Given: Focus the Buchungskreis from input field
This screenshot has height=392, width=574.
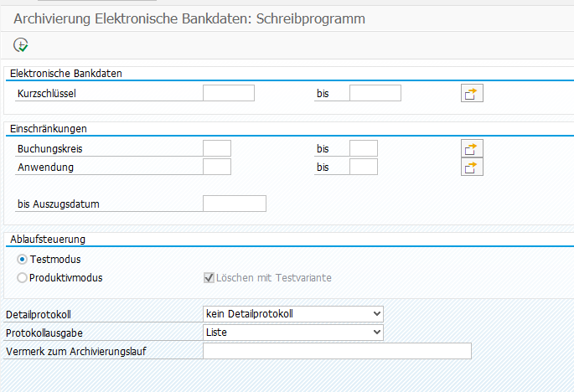Looking at the screenshot, I should tap(217, 148).
